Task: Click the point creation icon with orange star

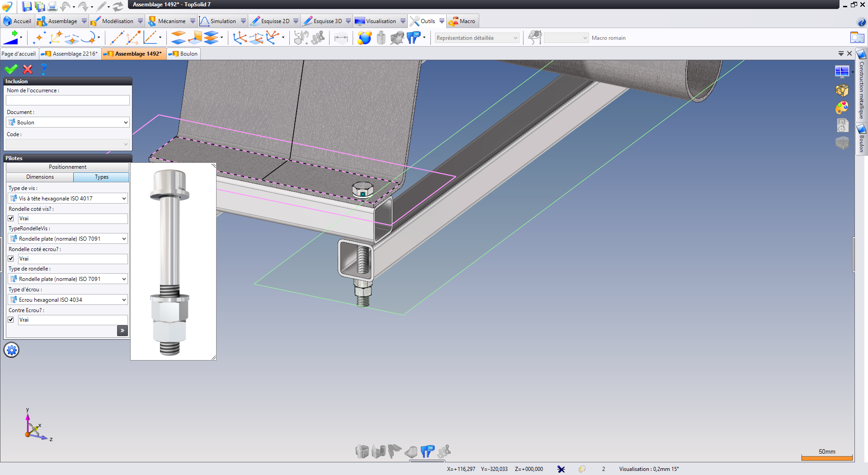Action: 39,38
